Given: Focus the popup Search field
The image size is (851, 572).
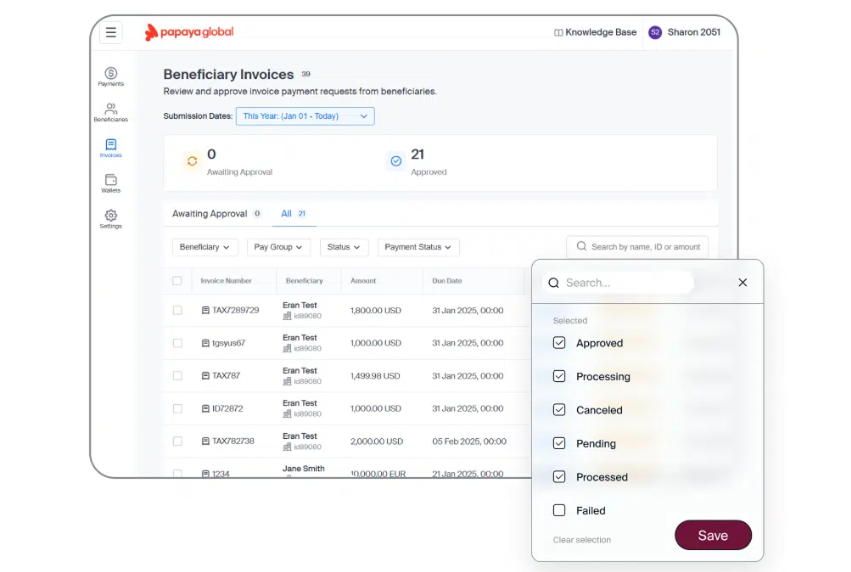Looking at the screenshot, I should [x=619, y=283].
